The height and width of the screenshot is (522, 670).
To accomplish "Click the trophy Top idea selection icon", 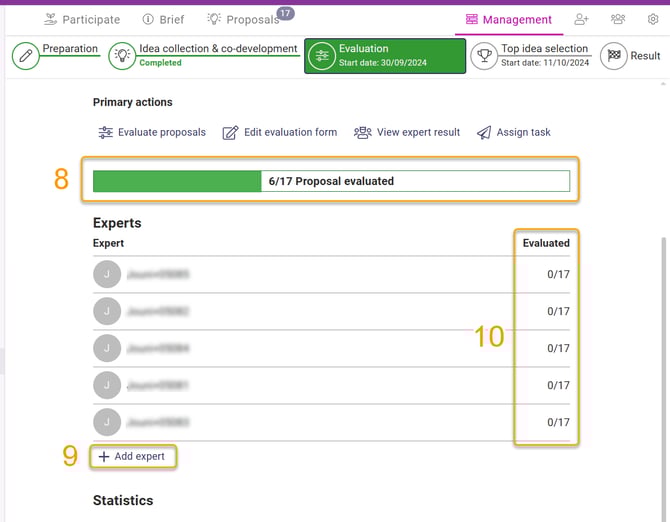I will pos(484,56).
